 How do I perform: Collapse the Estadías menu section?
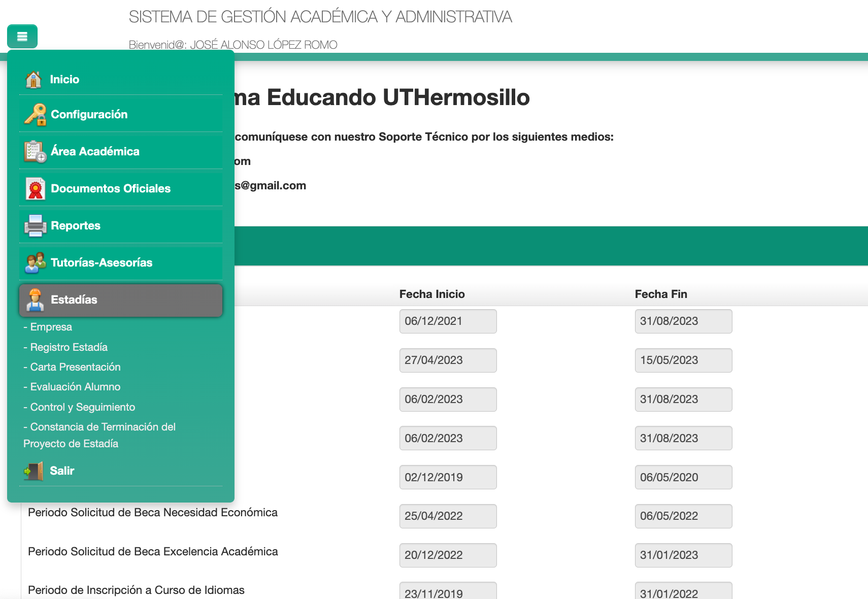[x=121, y=300]
